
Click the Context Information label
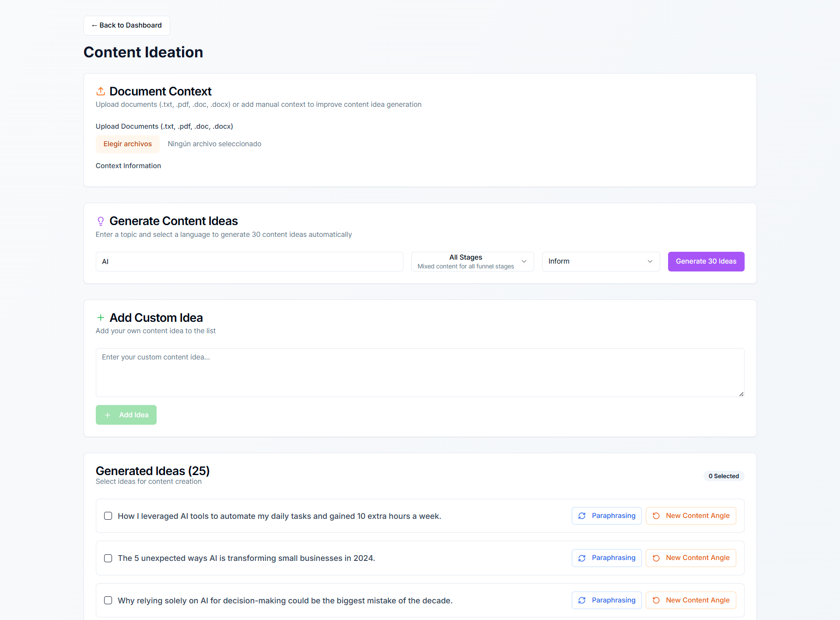(x=128, y=166)
